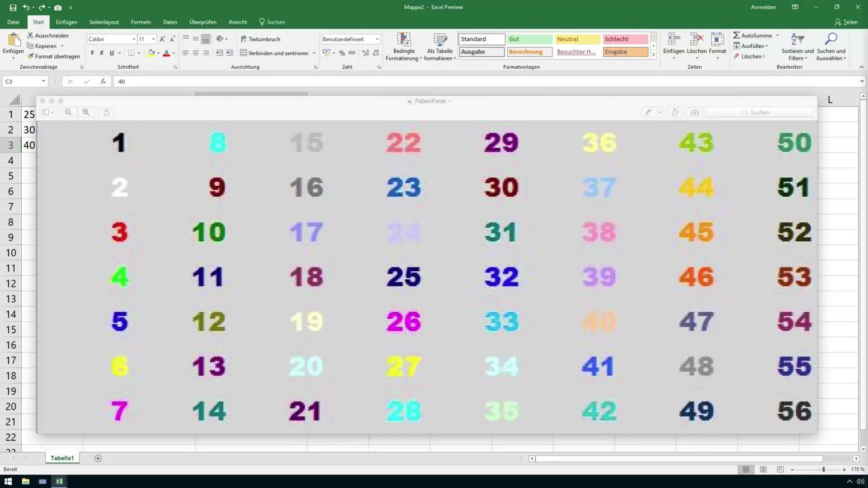Apply fill color with the paint bucket icon
Image resolution: width=868 pixels, height=488 pixels.
(x=151, y=53)
